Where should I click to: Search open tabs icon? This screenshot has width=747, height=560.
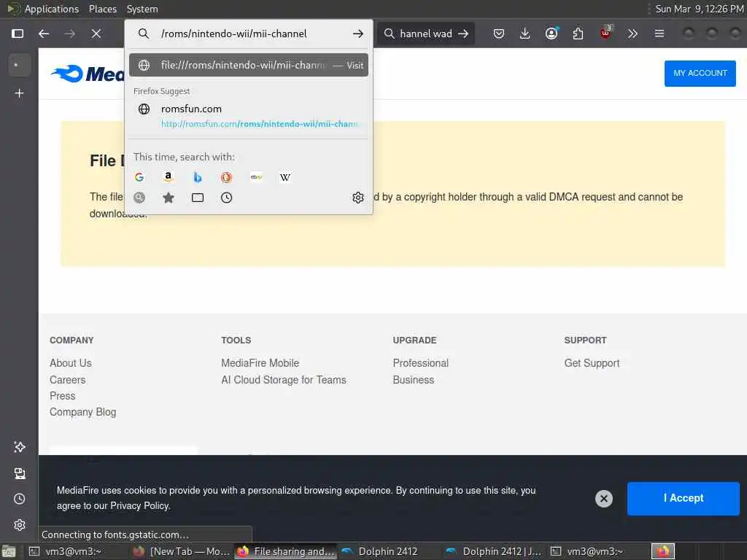point(197,198)
